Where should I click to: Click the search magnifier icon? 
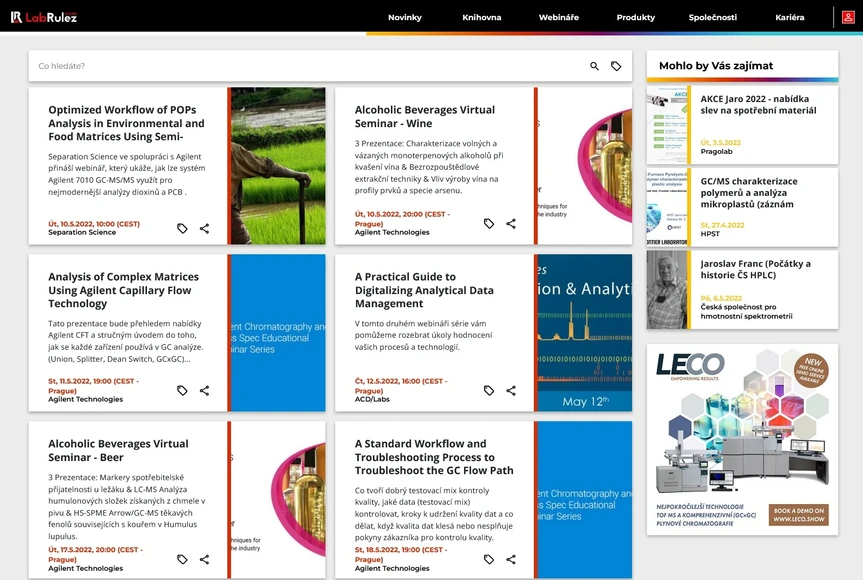[x=593, y=64]
